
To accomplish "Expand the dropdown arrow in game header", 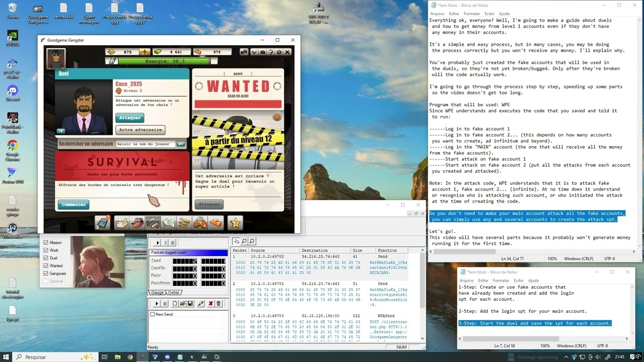I will pos(254,52).
